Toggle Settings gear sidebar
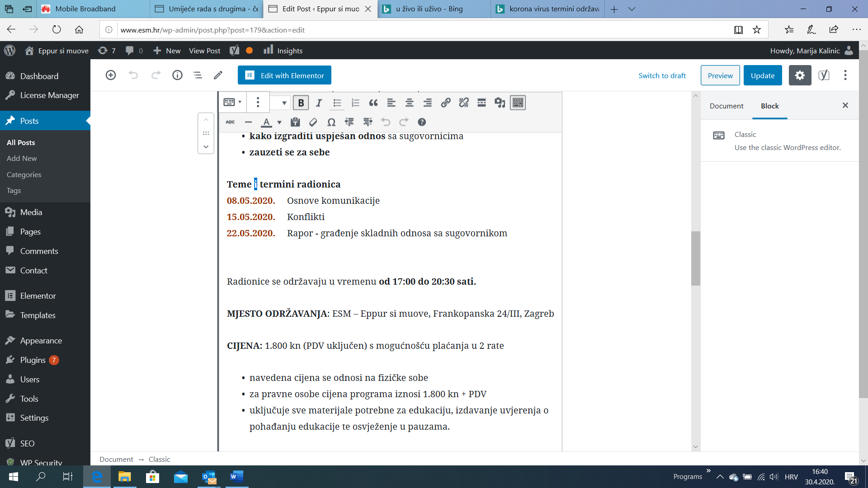Screen dimensions: 868x488 click(800, 75)
